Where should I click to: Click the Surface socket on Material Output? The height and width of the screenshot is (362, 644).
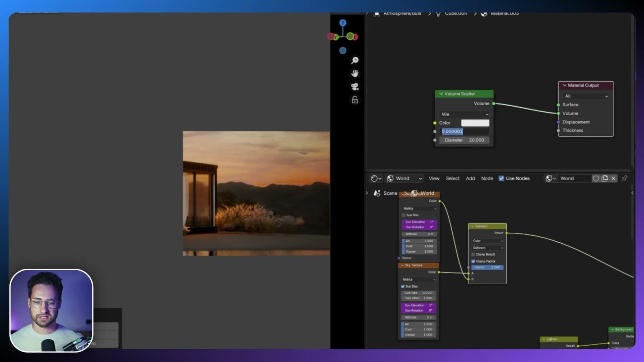pos(558,105)
